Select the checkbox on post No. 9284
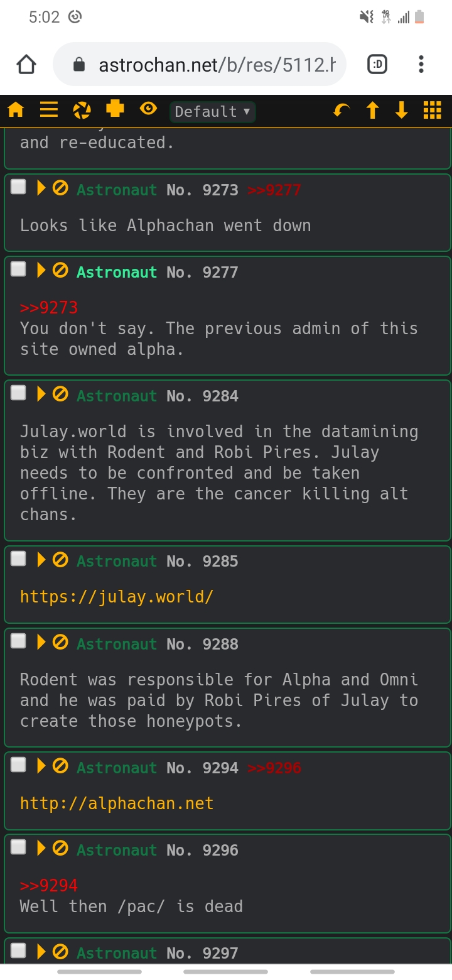Screen dimensions: 452x980 point(19,393)
